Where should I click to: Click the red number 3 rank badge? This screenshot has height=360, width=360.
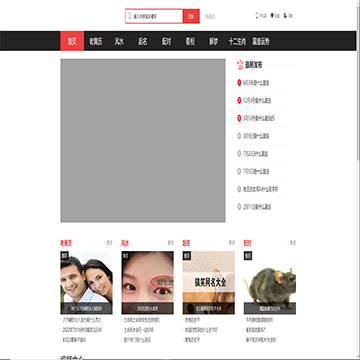pos(239,118)
